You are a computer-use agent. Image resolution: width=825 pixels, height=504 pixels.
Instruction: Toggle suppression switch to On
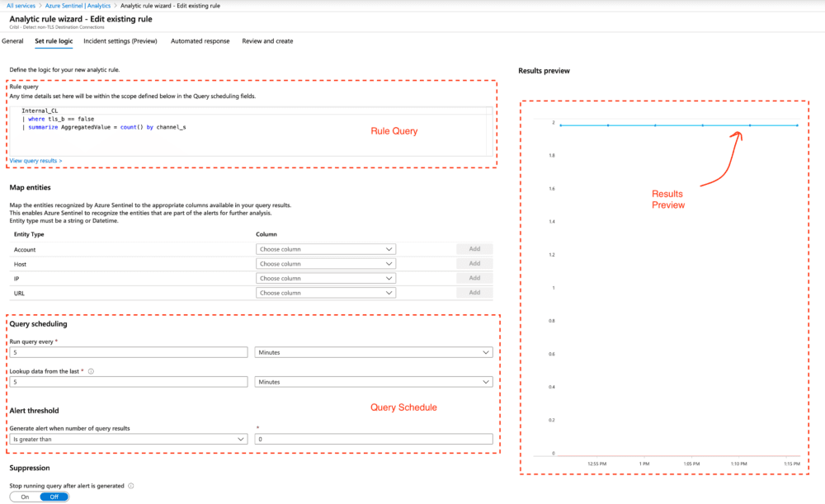[x=25, y=497]
